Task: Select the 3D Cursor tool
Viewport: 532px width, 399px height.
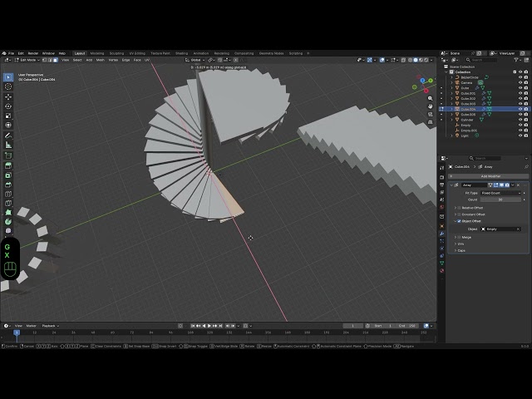Action: 8,86
